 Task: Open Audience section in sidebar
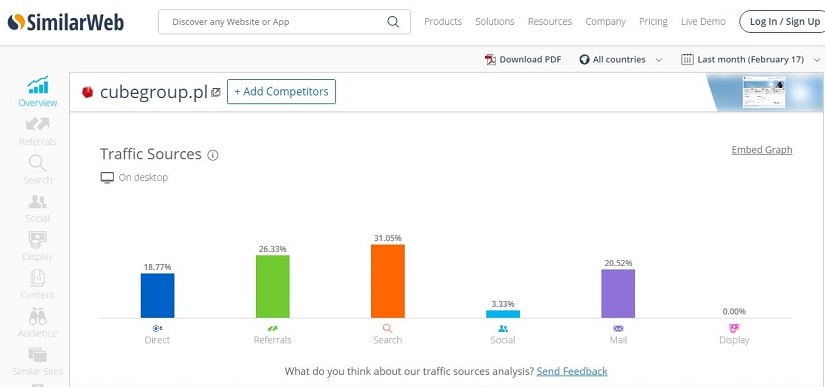coord(37,323)
